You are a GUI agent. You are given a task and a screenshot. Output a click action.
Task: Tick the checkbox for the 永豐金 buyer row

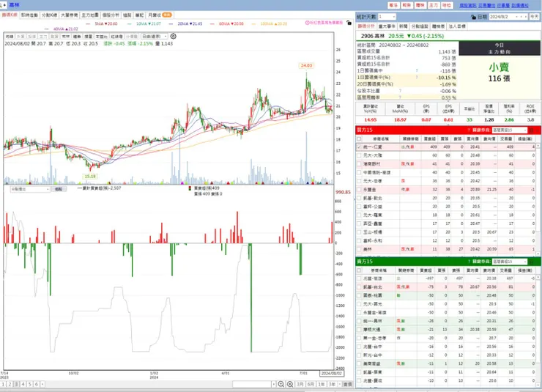359,190
